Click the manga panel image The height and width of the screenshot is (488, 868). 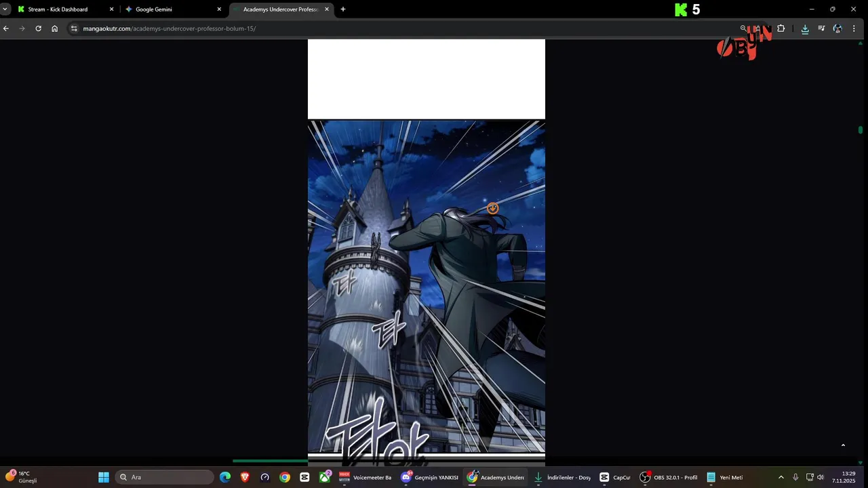(426, 286)
